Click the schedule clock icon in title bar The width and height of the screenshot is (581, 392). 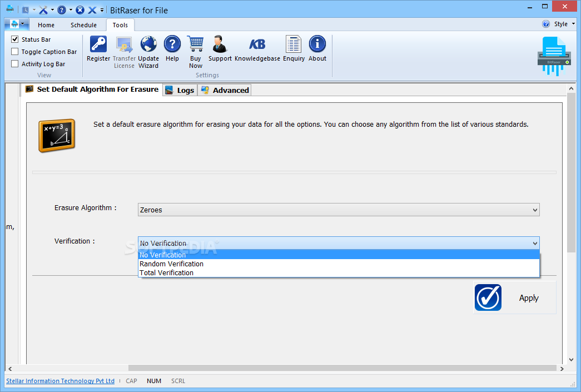[x=25, y=10]
